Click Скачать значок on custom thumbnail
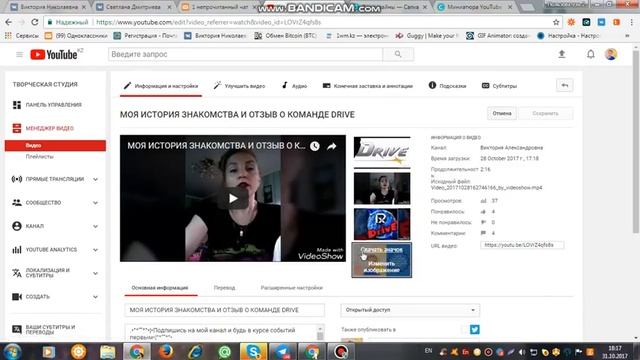640x360 pixels. 381,249
